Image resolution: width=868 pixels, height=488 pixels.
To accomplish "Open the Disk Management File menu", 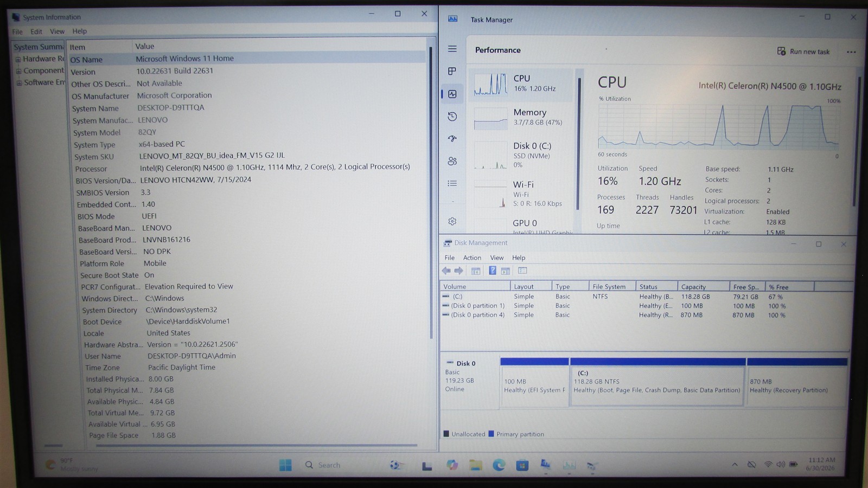I will pos(450,258).
